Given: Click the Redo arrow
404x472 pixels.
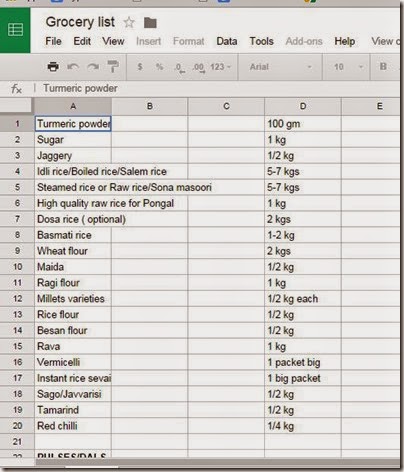Looking at the screenshot, I should click(x=93, y=67).
